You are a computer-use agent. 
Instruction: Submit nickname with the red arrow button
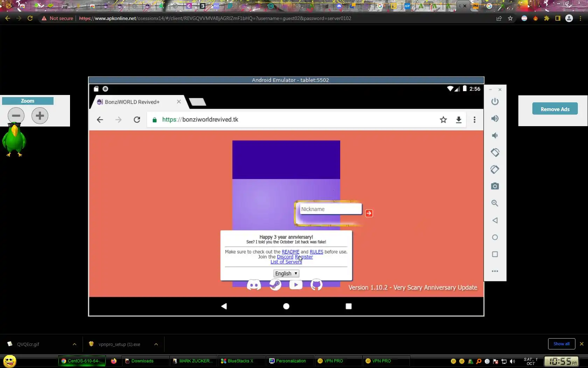pos(369,213)
